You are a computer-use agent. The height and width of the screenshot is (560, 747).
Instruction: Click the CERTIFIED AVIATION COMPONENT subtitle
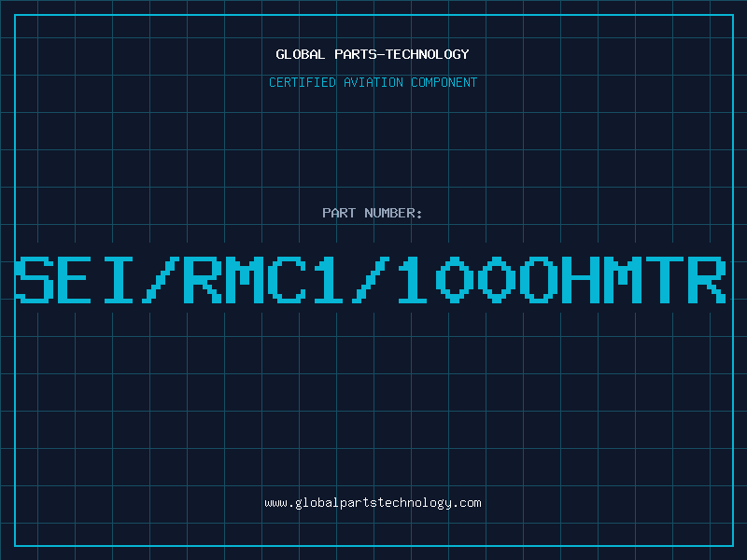click(x=373, y=82)
